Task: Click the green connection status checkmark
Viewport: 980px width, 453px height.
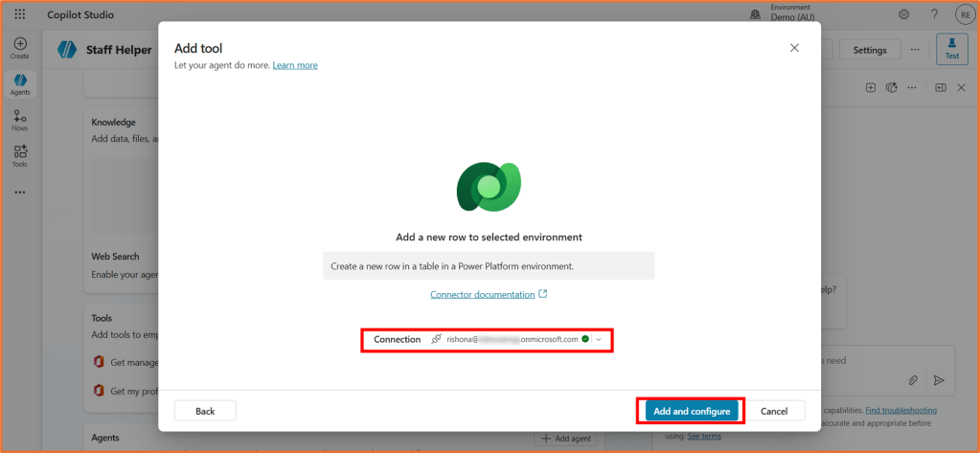Action: pyautogui.click(x=585, y=339)
